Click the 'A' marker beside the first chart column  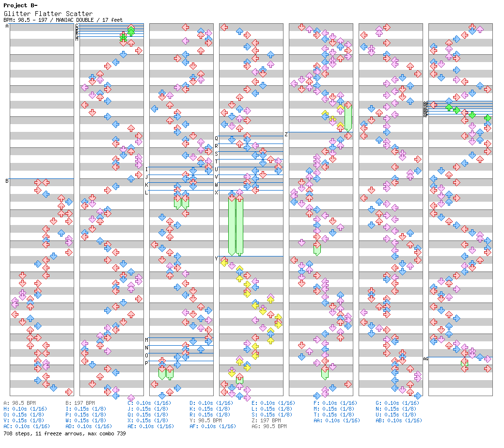pos(7,26)
